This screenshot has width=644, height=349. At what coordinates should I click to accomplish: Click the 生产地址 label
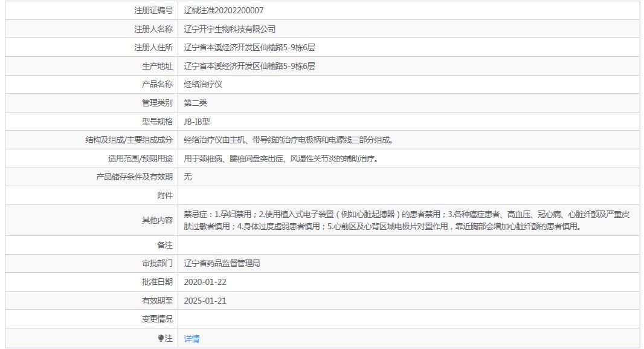click(157, 66)
